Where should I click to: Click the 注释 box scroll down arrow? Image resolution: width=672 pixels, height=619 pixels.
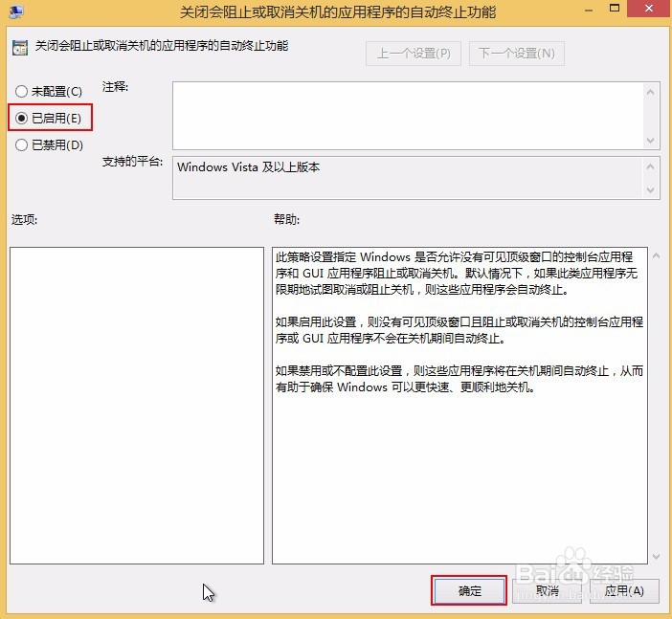click(650, 140)
